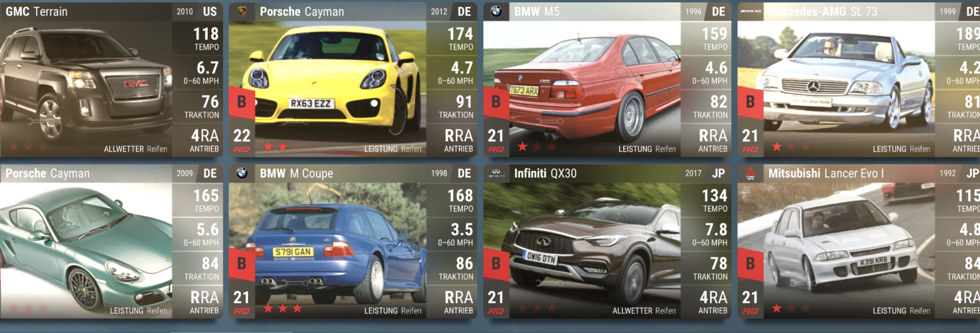Click the upgrade stars on the Mercedes-AMG SL 73 card
The height and width of the screenshot is (333, 980).
[791, 147]
